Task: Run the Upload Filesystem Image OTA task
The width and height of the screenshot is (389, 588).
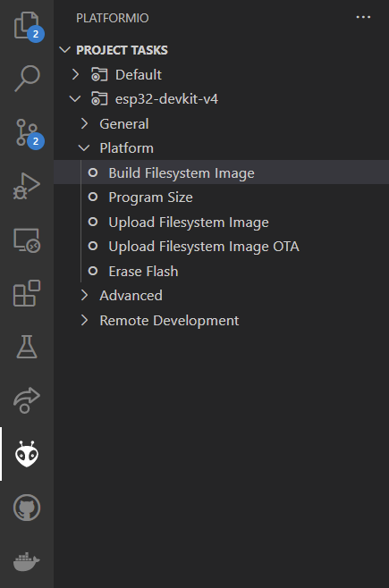Action: [x=204, y=247]
